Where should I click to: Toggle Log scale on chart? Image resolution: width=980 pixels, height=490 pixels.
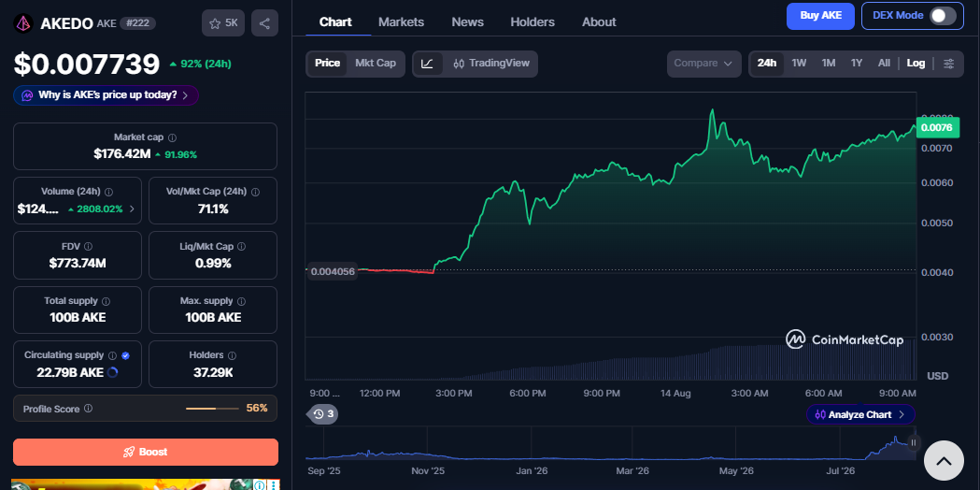916,64
